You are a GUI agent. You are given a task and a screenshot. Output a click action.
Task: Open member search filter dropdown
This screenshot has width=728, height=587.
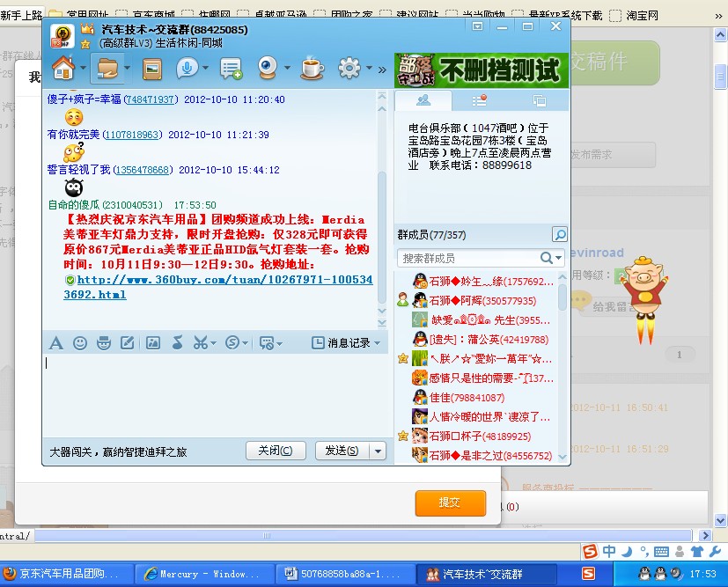coord(558,258)
